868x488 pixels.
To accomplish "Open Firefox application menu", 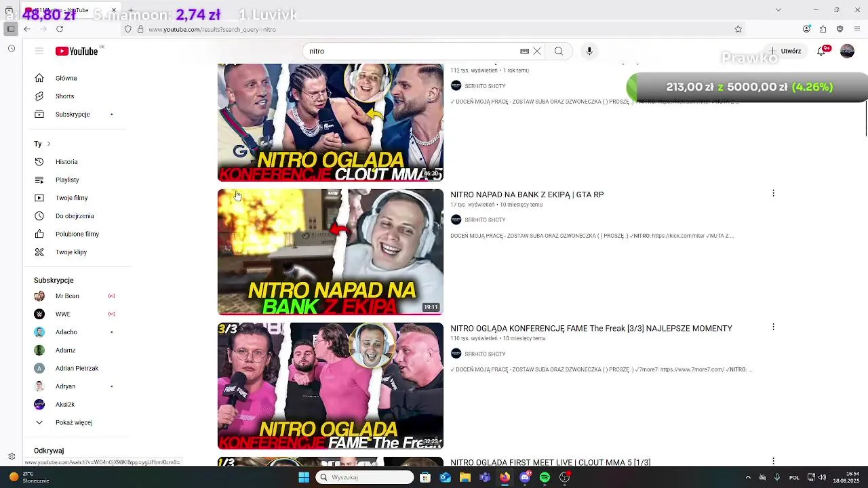I will (x=857, y=29).
